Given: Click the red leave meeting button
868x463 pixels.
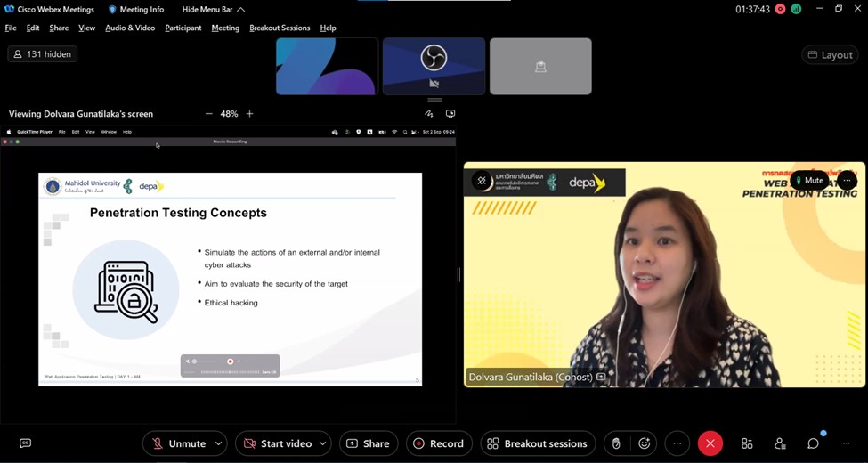Looking at the screenshot, I should tap(710, 443).
